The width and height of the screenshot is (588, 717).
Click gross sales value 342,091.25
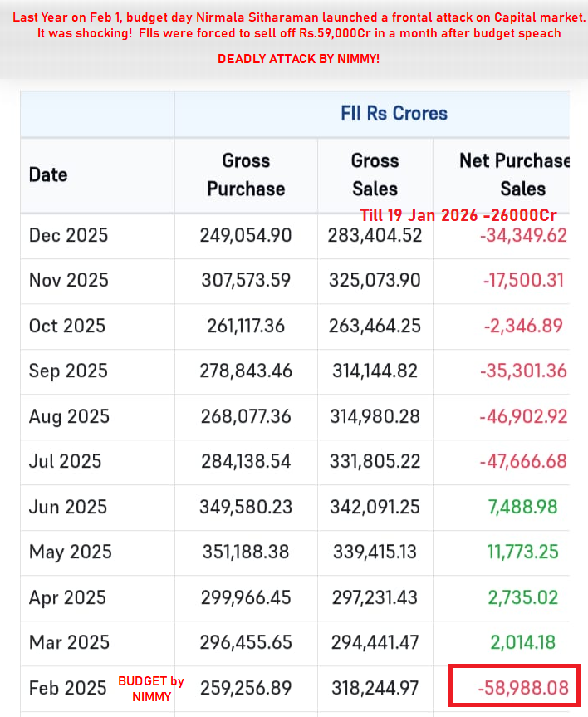tap(375, 507)
